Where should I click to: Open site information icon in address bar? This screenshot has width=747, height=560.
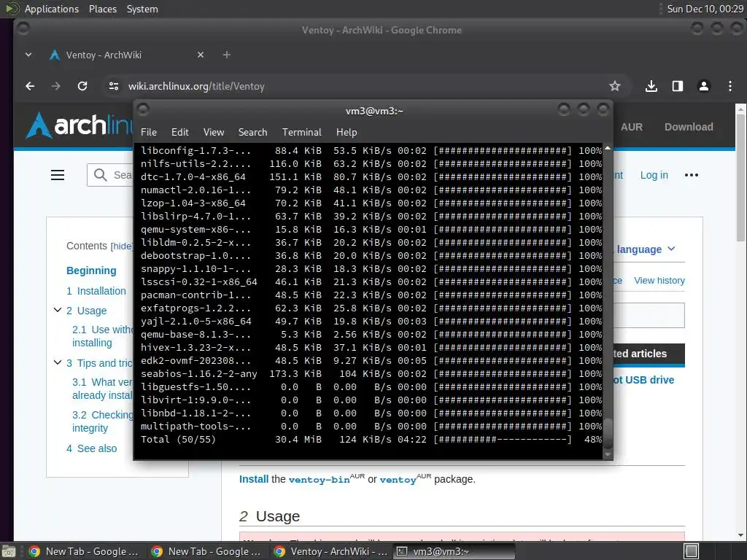(113, 86)
